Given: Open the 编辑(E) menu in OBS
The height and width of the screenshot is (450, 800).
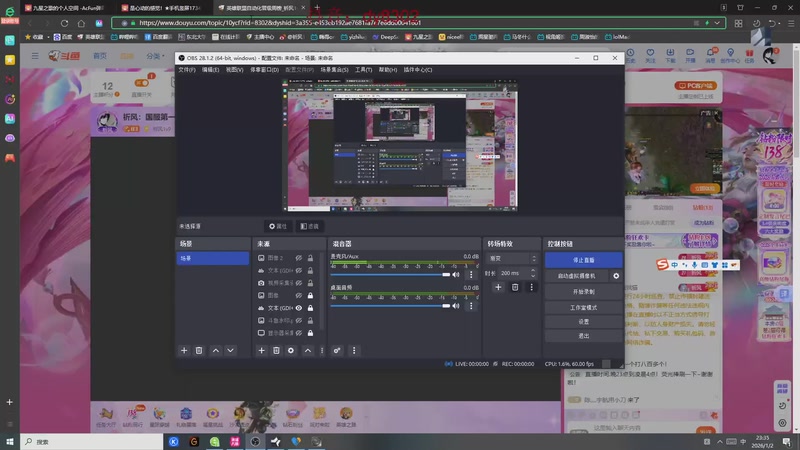Looking at the screenshot, I should (x=210, y=70).
